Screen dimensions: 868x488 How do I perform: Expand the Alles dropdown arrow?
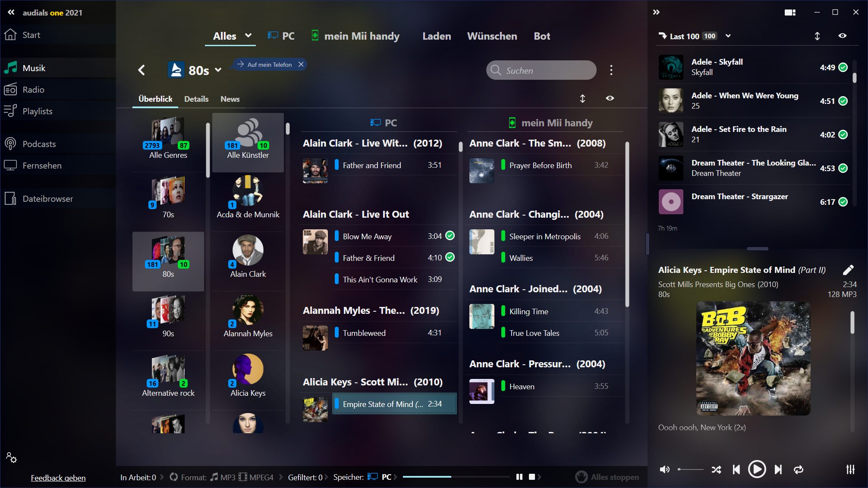pos(248,35)
